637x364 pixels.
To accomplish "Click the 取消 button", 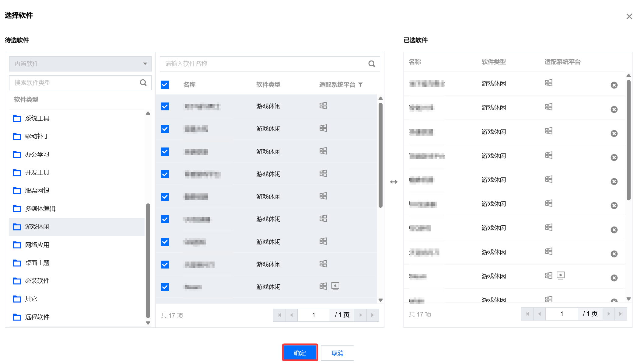I will tap(338, 353).
